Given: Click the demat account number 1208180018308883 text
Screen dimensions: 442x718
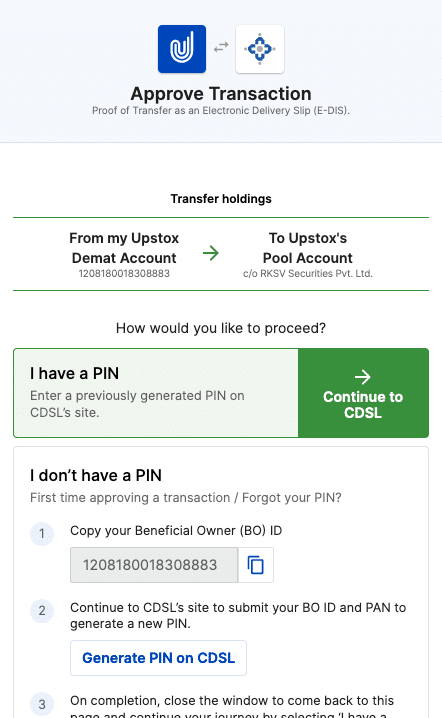Looking at the screenshot, I should 124,273.
